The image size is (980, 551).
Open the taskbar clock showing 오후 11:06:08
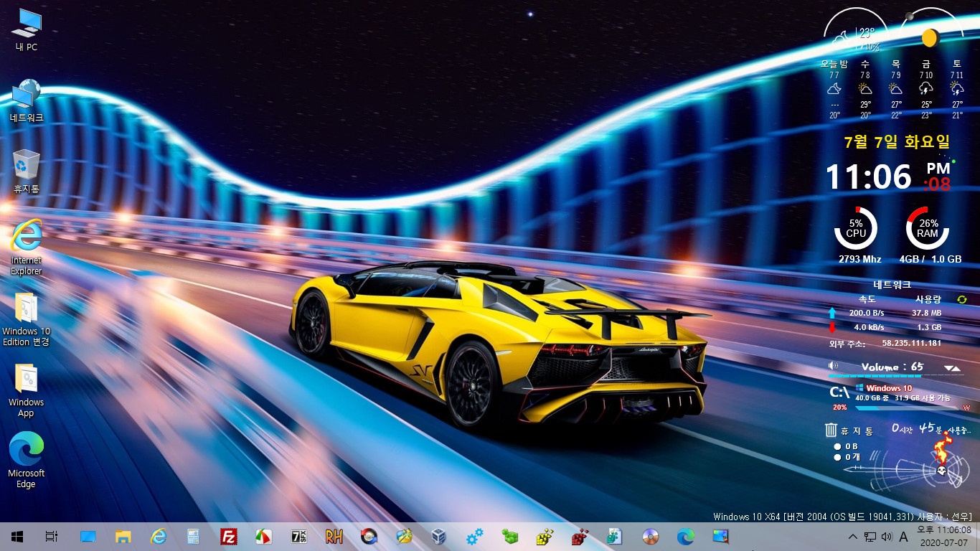point(943,536)
